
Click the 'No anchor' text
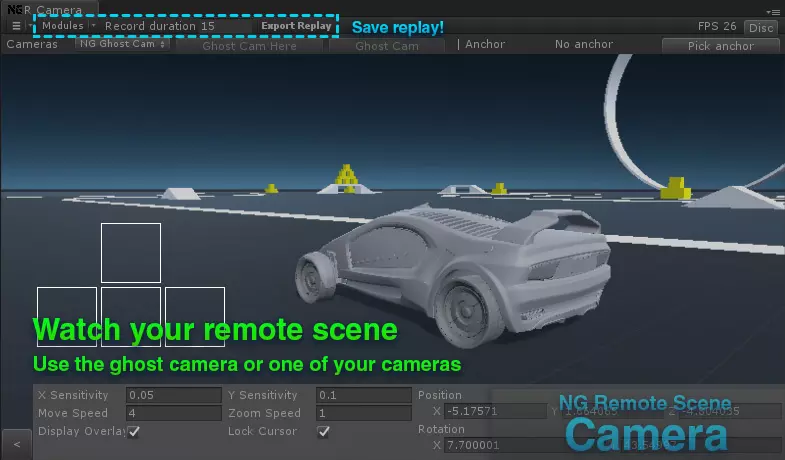point(584,44)
